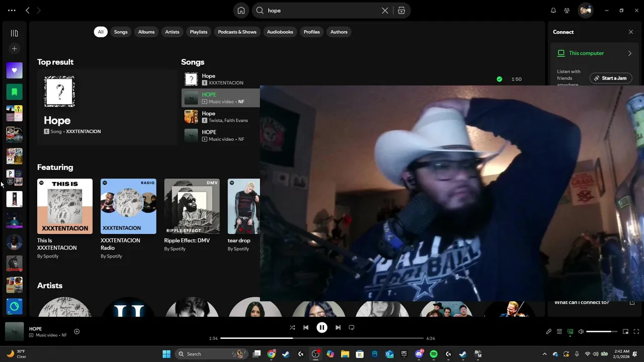The height and width of the screenshot is (362, 644).
Task: Filter results by Authors
Action: tap(339, 32)
